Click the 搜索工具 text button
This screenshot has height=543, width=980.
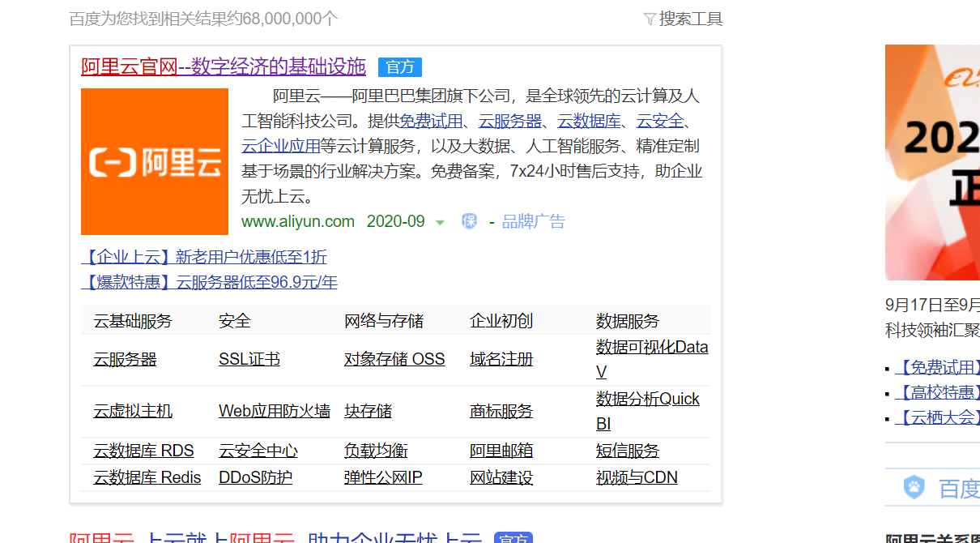pyautogui.click(x=691, y=19)
